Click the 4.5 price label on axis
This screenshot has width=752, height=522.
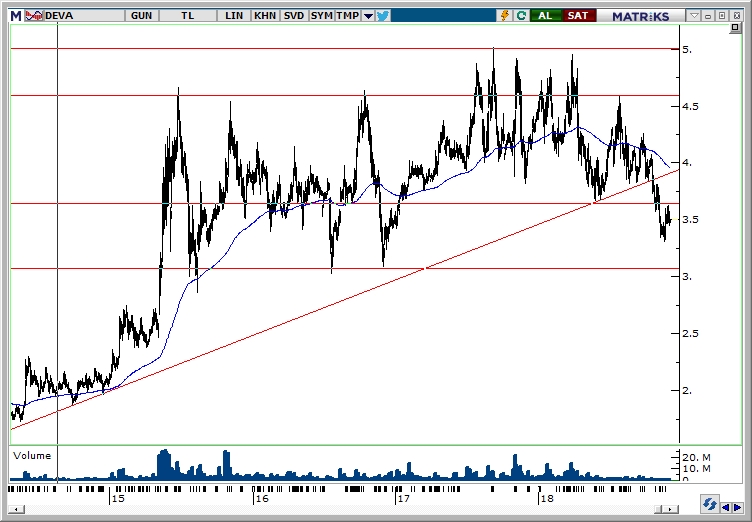pyautogui.click(x=690, y=106)
